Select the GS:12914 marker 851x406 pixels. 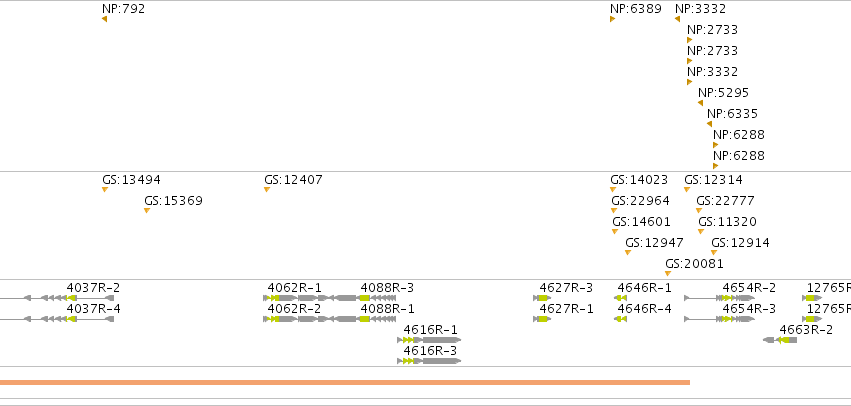tap(714, 252)
